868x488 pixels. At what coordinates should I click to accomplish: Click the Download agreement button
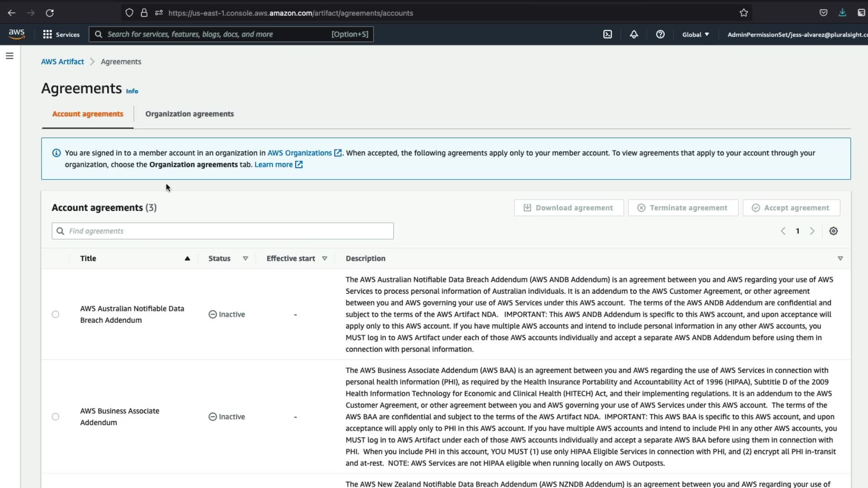coord(569,208)
